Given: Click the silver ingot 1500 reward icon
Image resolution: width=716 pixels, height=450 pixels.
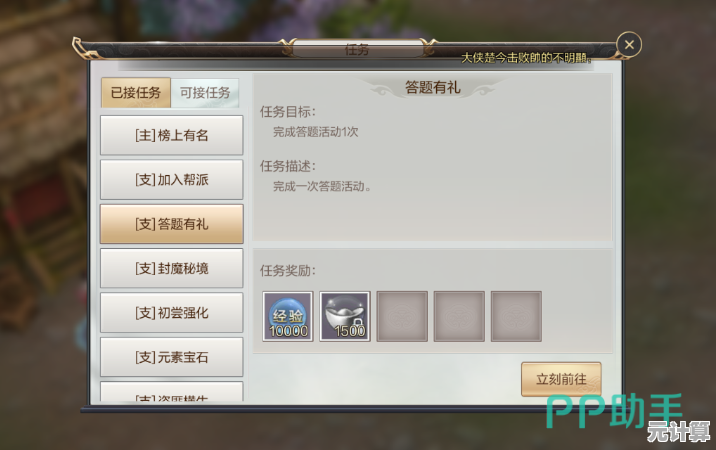Looking at the screenshot, I should [345, 316].
